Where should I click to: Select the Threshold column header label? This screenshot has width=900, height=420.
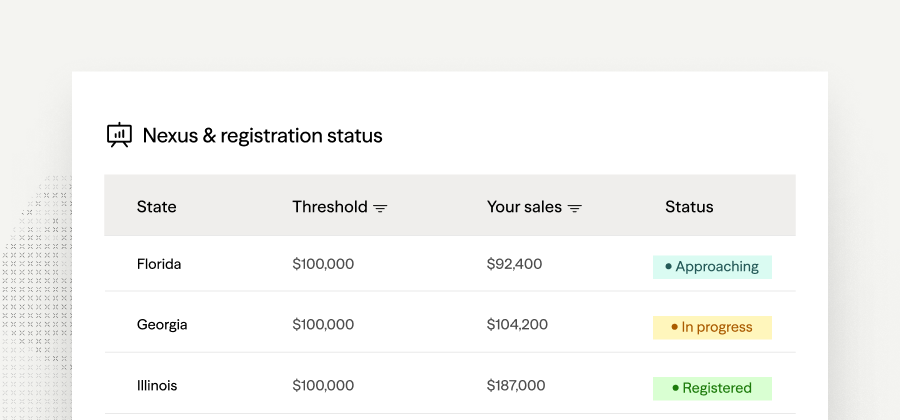(329, 207)
